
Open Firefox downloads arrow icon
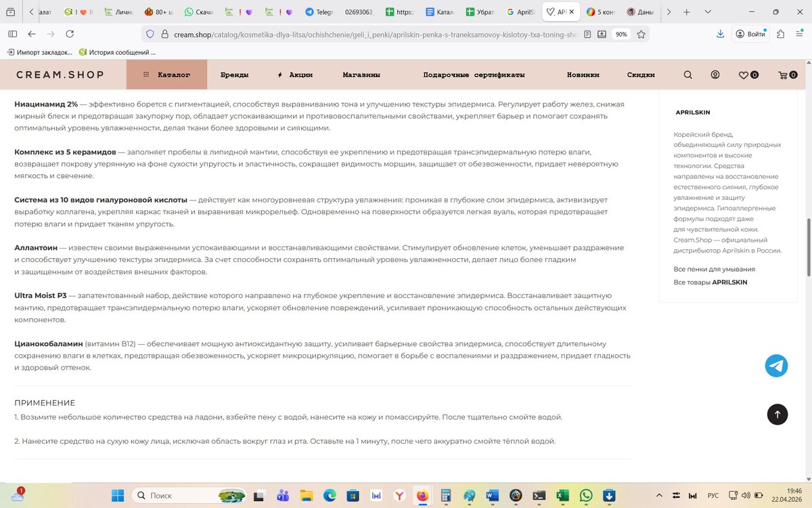(x=721, y=34)
